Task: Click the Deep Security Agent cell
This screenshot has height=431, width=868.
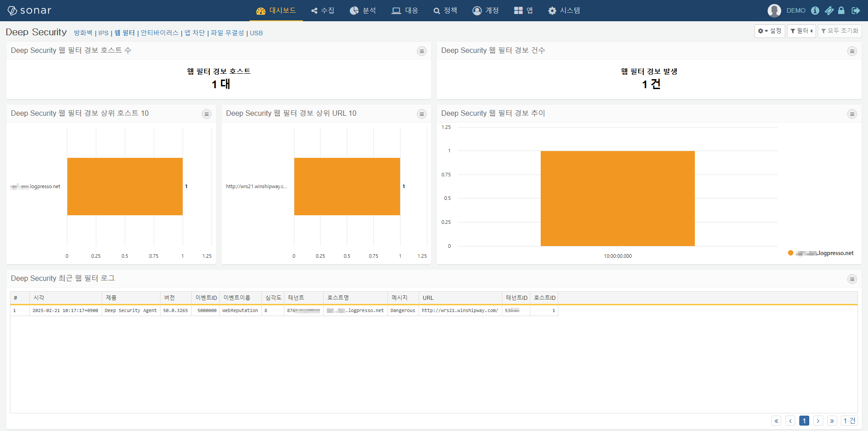Action: [131, 311]
